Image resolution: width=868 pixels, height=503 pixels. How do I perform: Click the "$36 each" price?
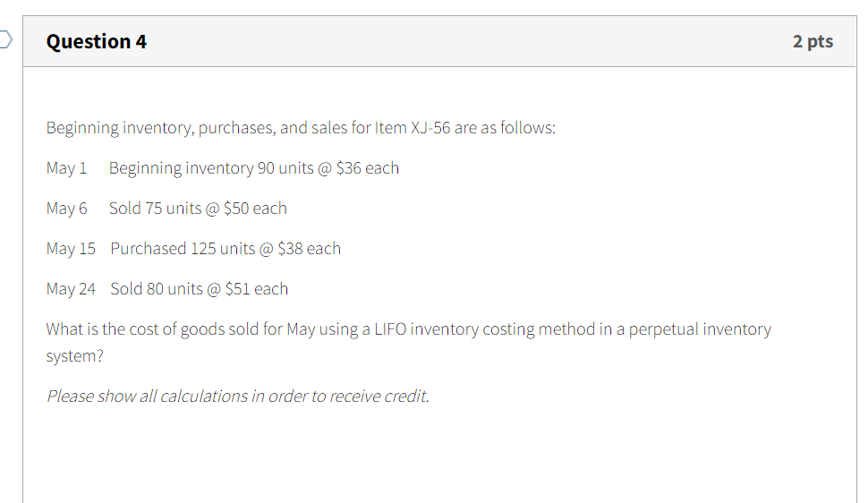point(368,168)
